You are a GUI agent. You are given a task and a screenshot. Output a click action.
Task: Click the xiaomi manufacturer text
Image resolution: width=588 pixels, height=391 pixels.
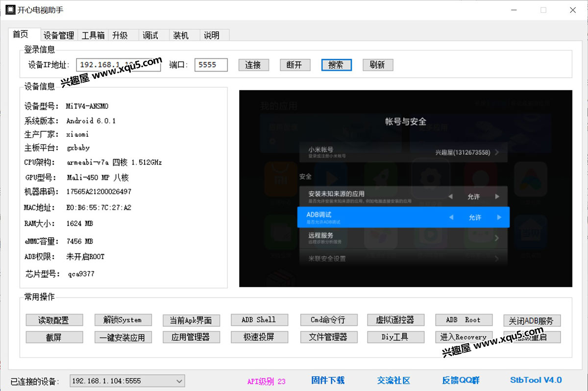(x=77, y=134)
